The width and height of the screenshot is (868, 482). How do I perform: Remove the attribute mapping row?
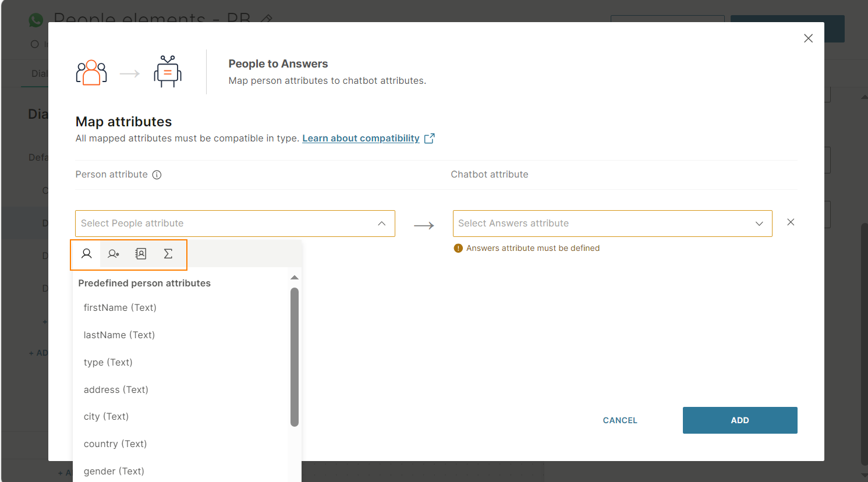click(x=791, y=222)
